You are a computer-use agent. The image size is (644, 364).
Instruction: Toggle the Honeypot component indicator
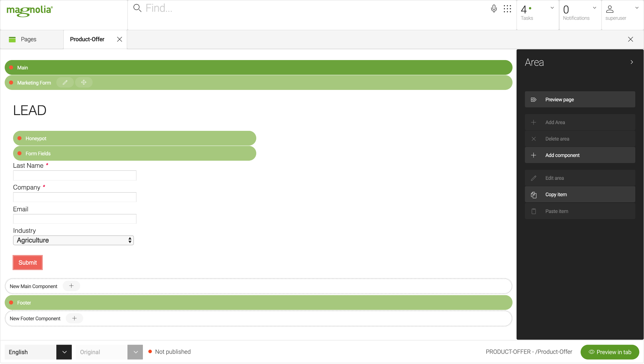point(21,139)
